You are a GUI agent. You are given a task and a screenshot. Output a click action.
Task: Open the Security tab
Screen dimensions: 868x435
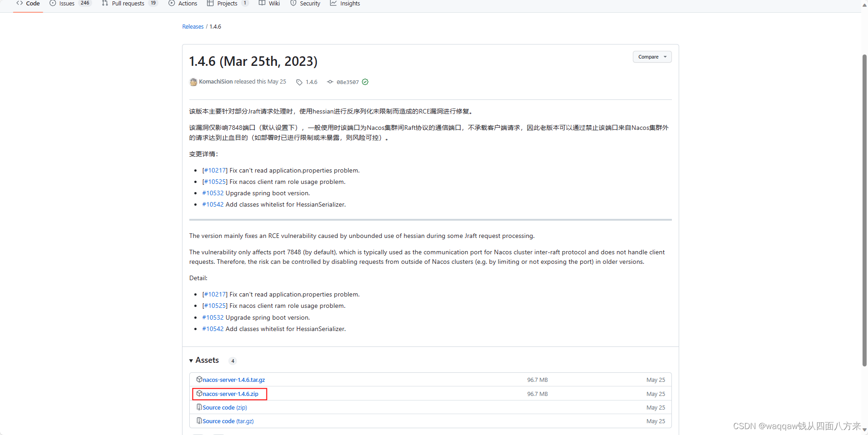(305, 4)
